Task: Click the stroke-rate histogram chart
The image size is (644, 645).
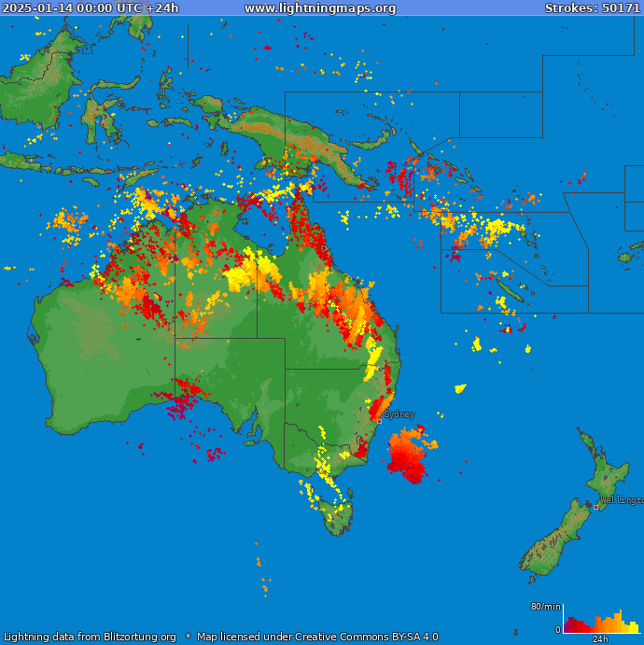Action: [600, 620]
